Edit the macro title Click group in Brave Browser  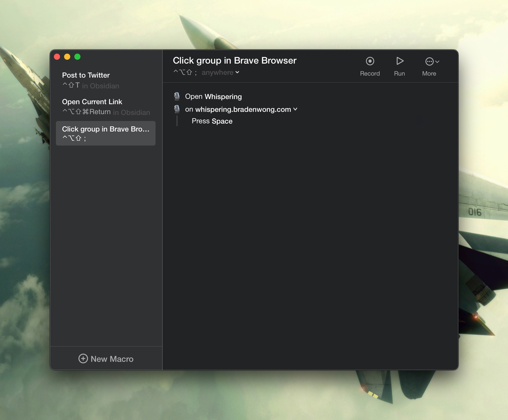click(234, 61)
